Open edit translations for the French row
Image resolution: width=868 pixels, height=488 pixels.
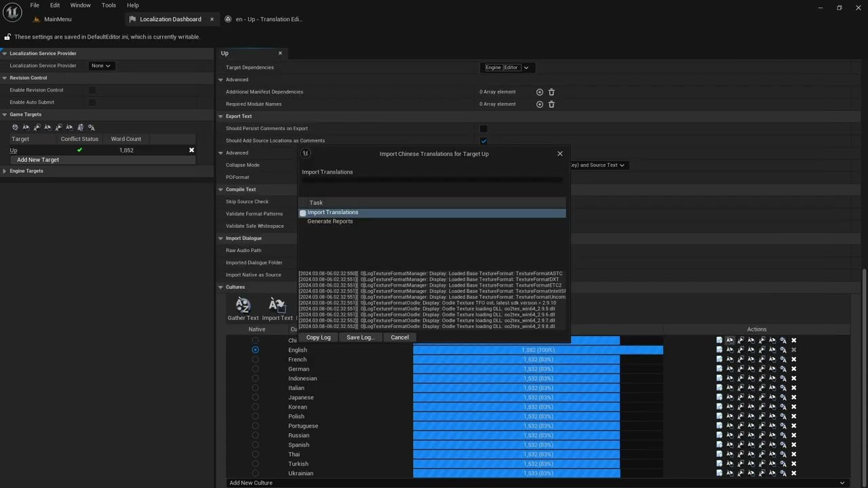tap(719, 359)
